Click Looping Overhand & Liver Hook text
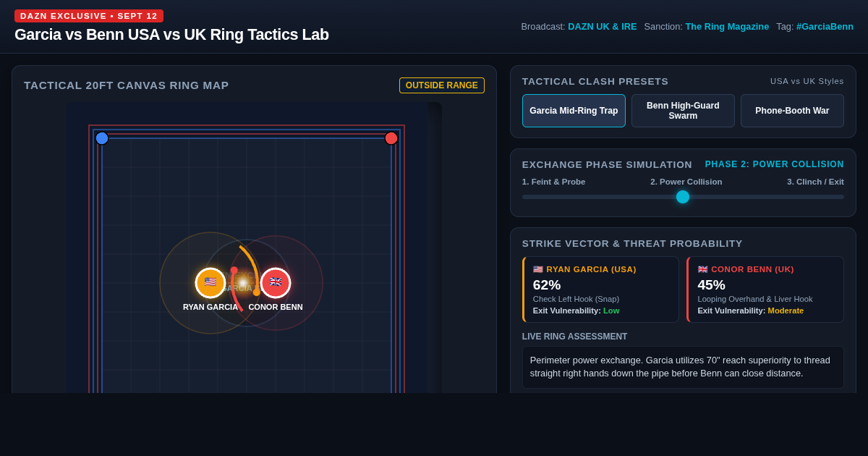The width and height of the screenshot is (868, 456). click(755, 299)
